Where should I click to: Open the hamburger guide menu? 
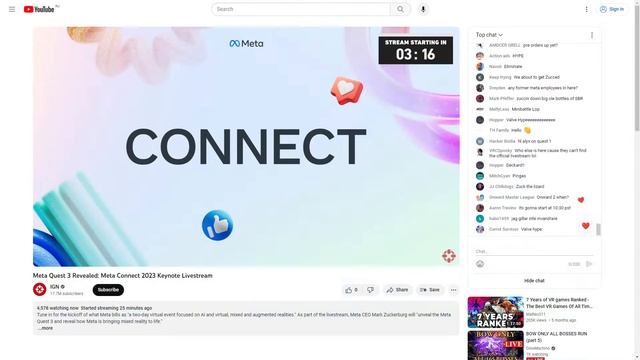click(12, 9)
